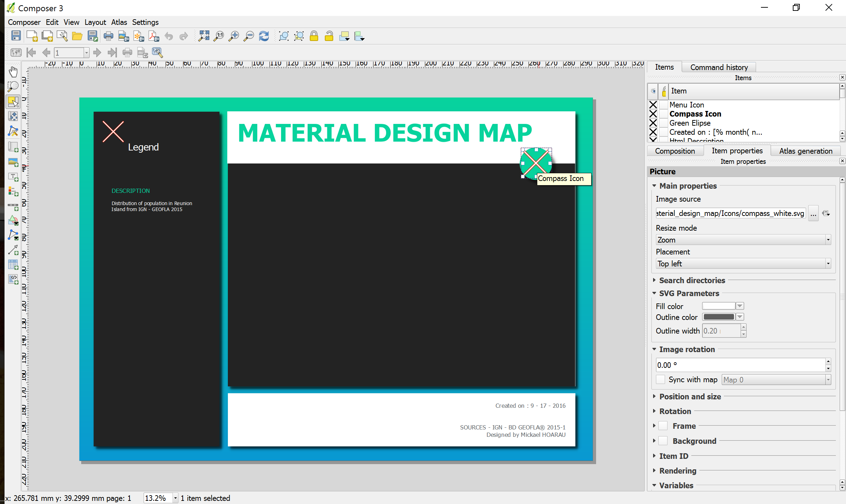The width and height of the screenshot is (846, 504).
Task: Click the Save project icon
Action: pyautogui.click(x=16, y=36)
